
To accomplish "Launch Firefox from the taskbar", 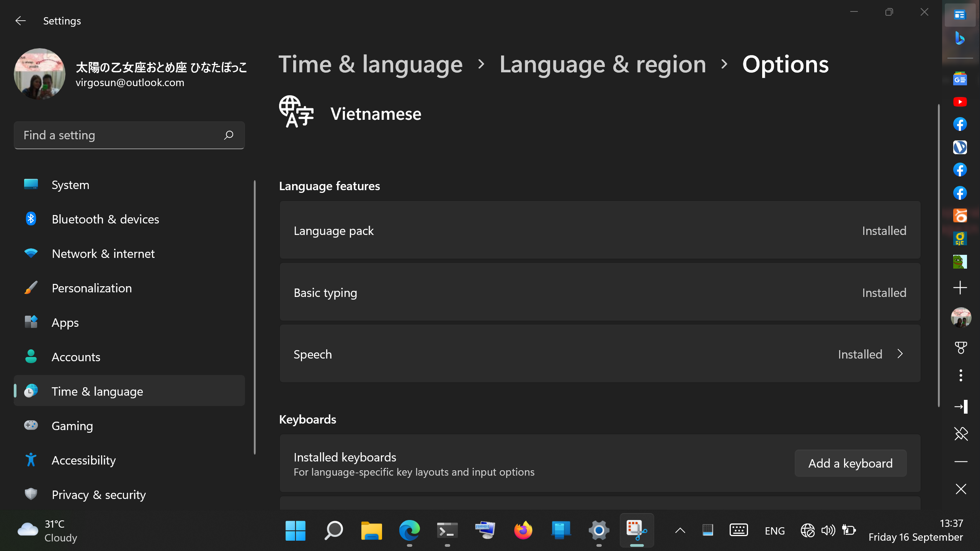I will (x=523, y=531).
